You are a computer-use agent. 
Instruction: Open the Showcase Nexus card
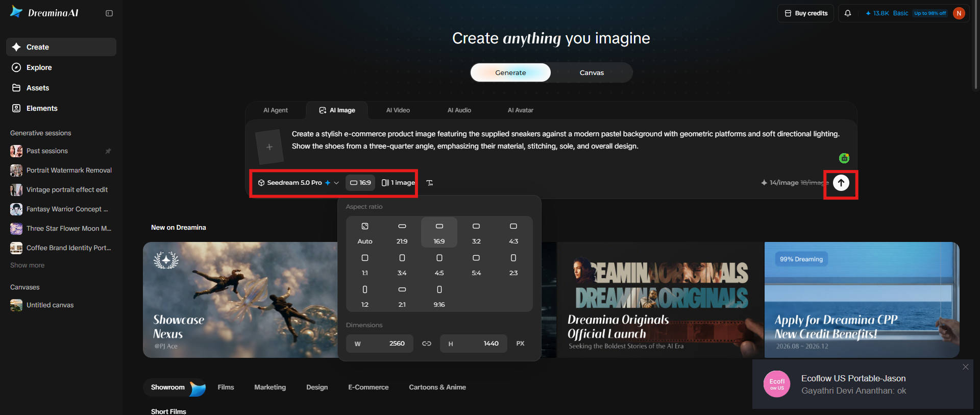pyautogui.click(x=240, y=300)
